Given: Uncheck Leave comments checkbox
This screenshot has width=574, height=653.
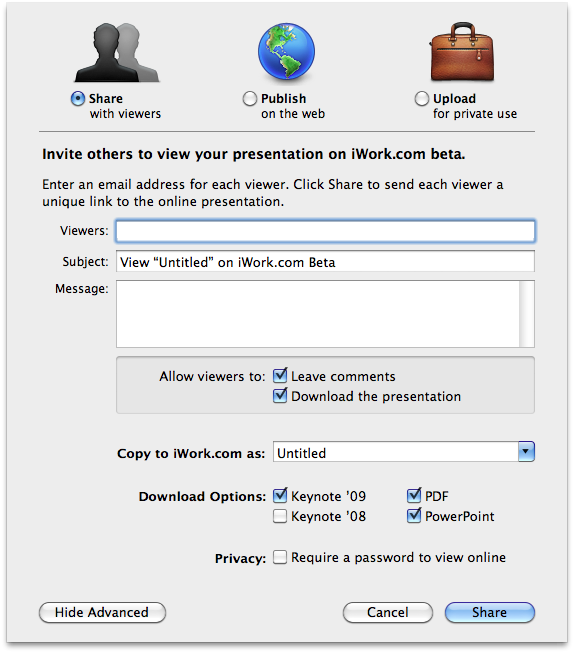Looking at the screenshot, I should 280,376.
